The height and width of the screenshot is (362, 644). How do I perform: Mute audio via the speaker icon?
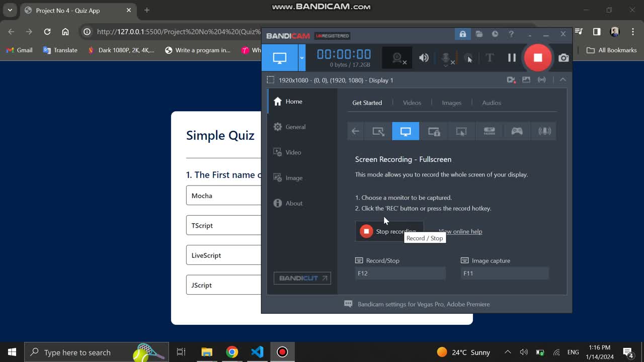(x=424, y=57)
